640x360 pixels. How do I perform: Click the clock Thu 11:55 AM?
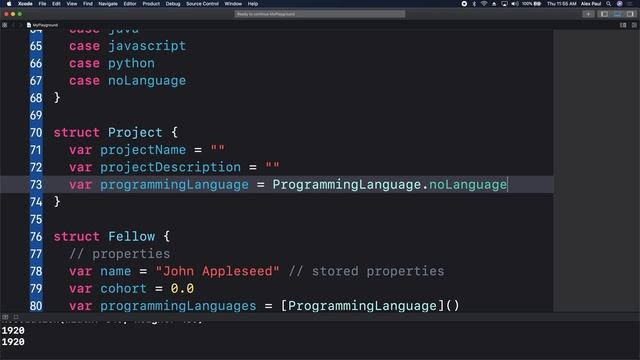(562, 4)
